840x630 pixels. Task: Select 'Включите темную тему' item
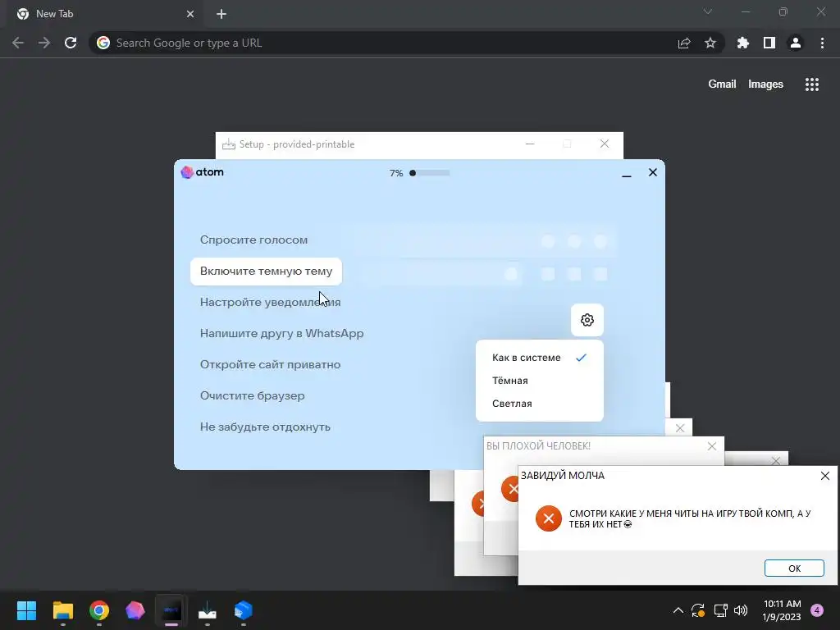267,271
